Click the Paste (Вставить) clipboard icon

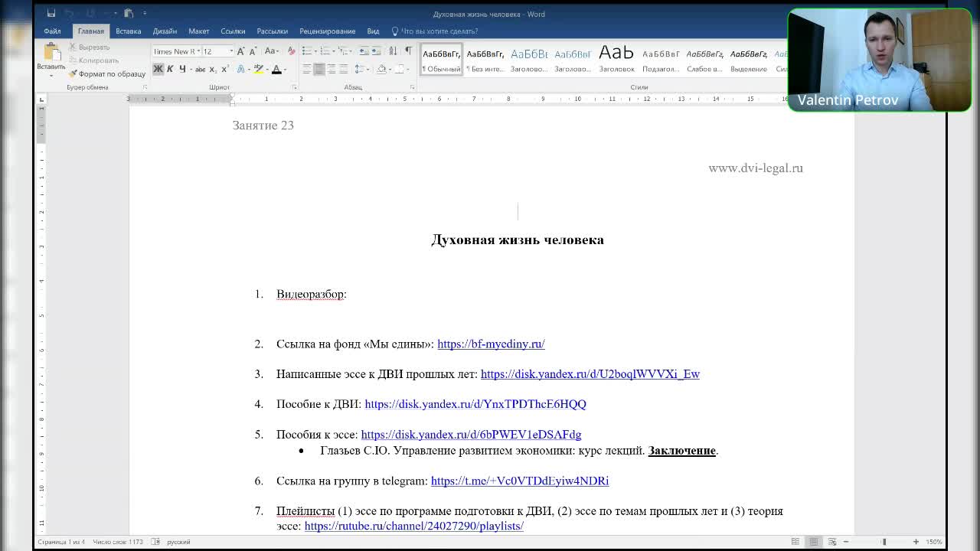51,52
